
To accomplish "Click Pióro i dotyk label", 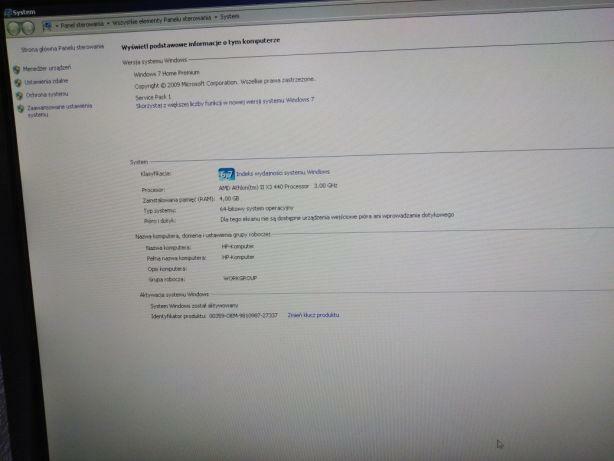I will click(160, 221).
